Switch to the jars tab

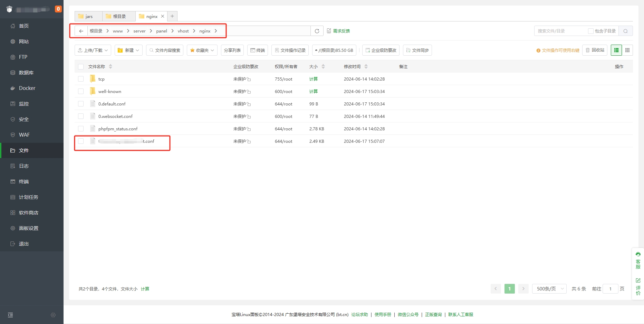point(88,16)
